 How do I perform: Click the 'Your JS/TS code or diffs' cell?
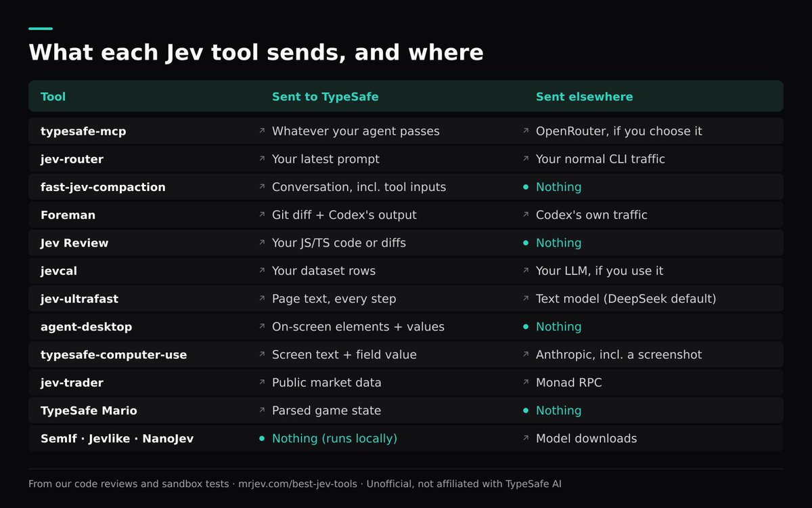[339, 242]
